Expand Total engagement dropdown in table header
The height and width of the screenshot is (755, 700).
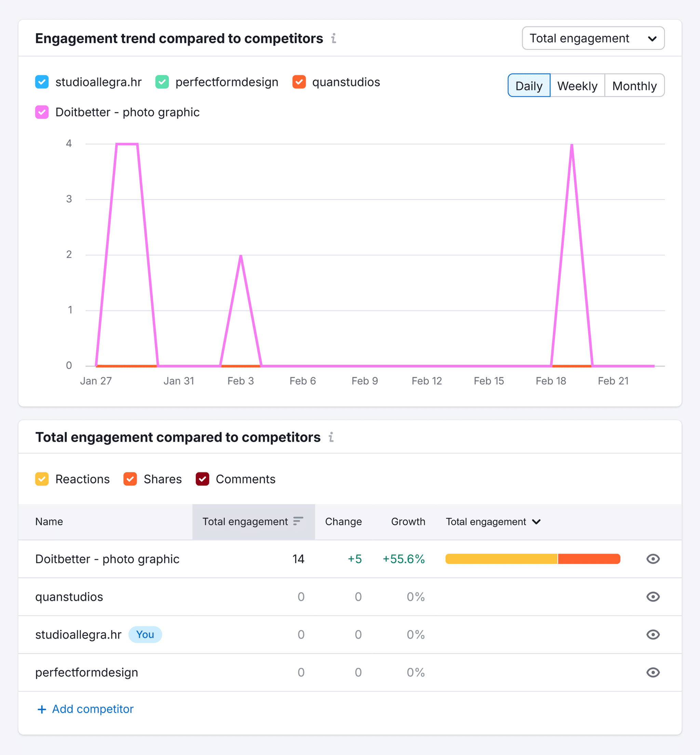(x=493, y=521)
